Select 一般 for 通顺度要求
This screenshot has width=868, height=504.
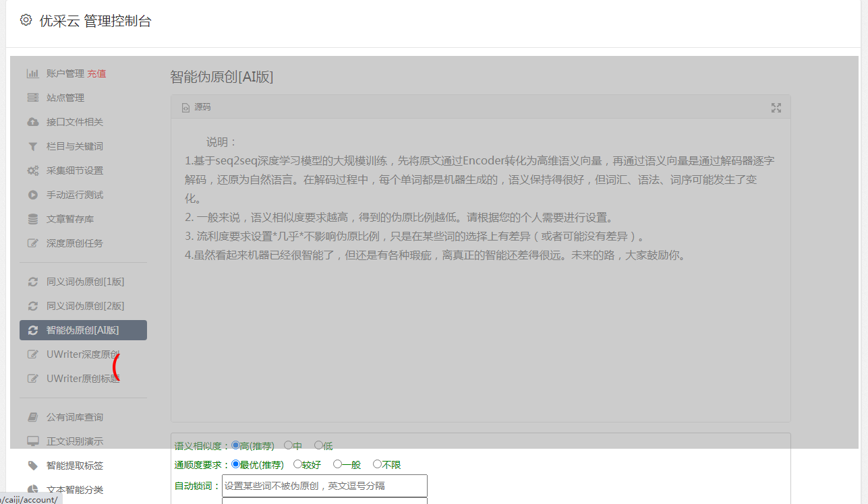pos(337,464)
